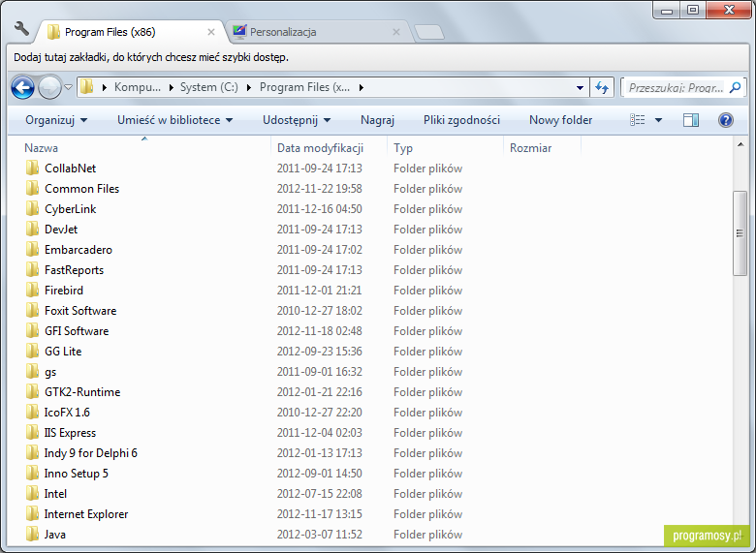Open the wrench settings icon
The height and width of the screenshot is (553, 756).
pyautogui.click(x=21, y=29)
